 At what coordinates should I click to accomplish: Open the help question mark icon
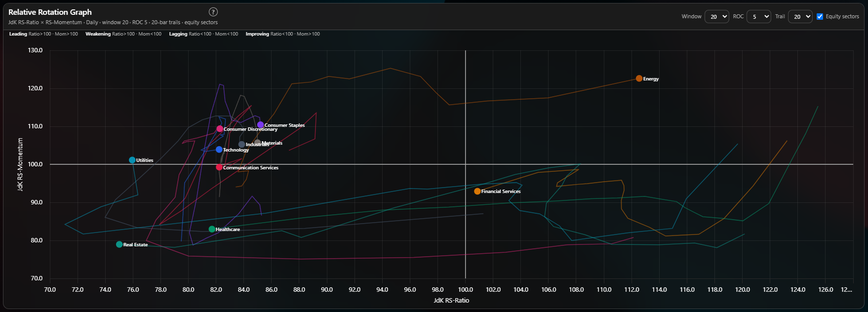pos(213,12)
